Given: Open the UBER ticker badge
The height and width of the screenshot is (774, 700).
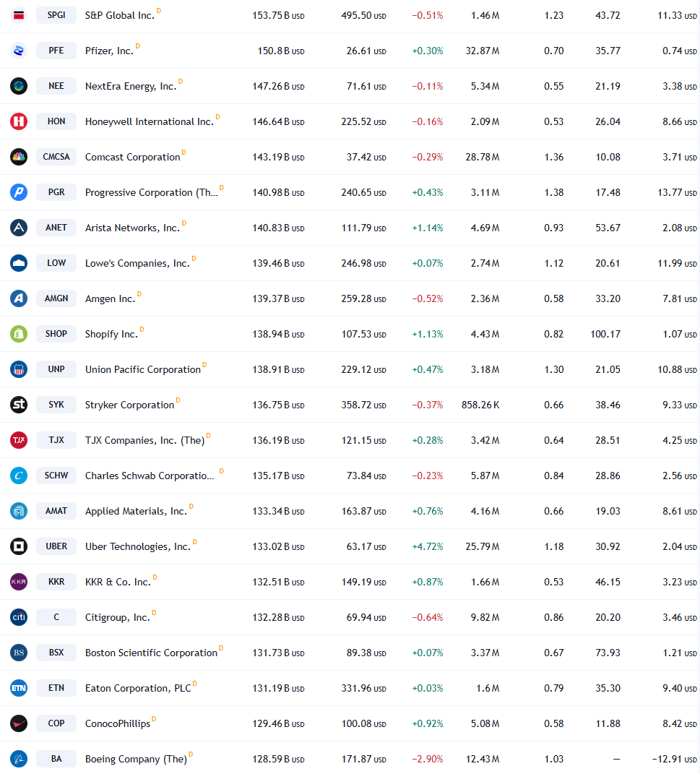Looking at the screenshot, I should click(x=56, y=546).
